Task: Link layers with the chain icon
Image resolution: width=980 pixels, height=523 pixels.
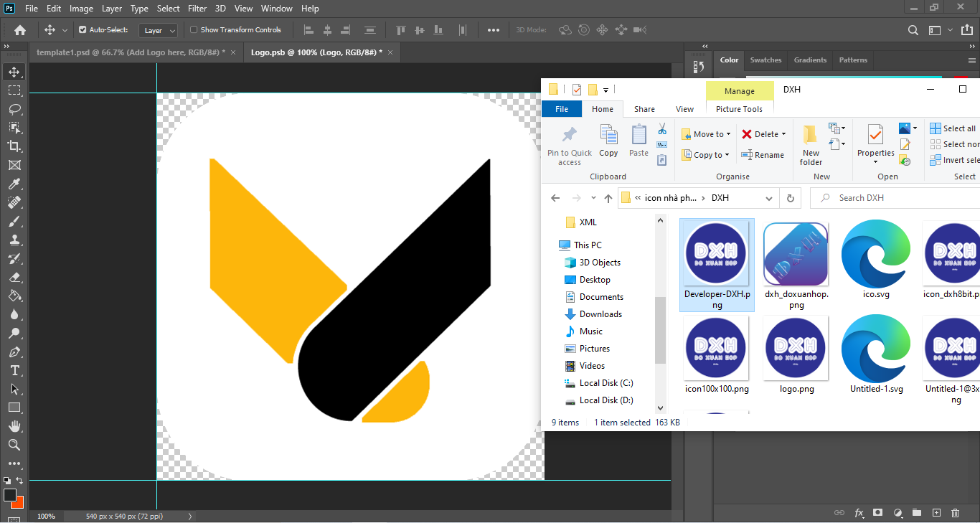Action: pos(839,513)
